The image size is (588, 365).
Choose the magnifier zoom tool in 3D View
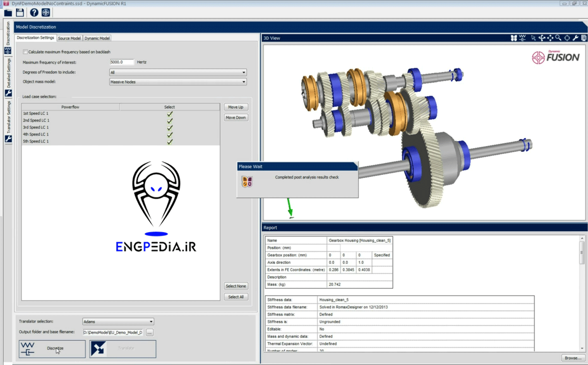[x=558, y=38]
